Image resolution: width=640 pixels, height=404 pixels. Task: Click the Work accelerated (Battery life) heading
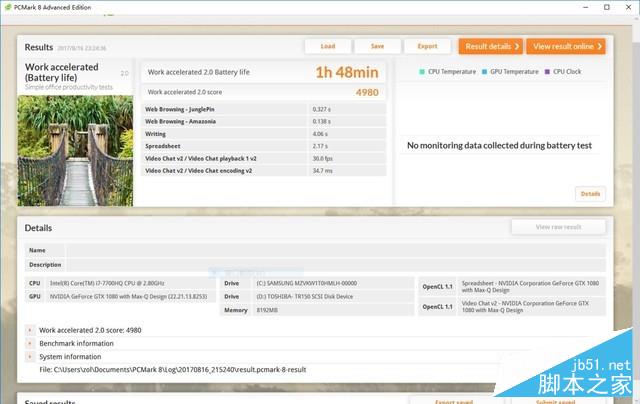[x=62, y=72]
